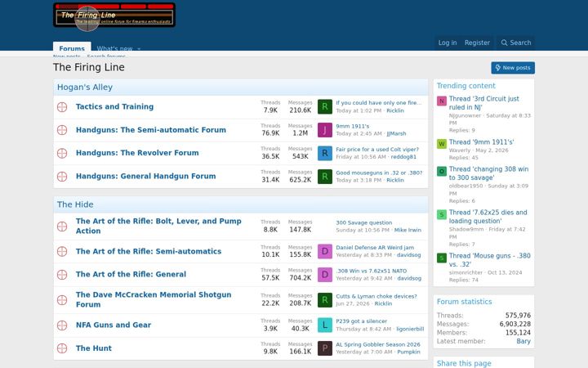Open NJgunowner avatar in Trending content
588x368 pixels.
click(x=442, y=101)
